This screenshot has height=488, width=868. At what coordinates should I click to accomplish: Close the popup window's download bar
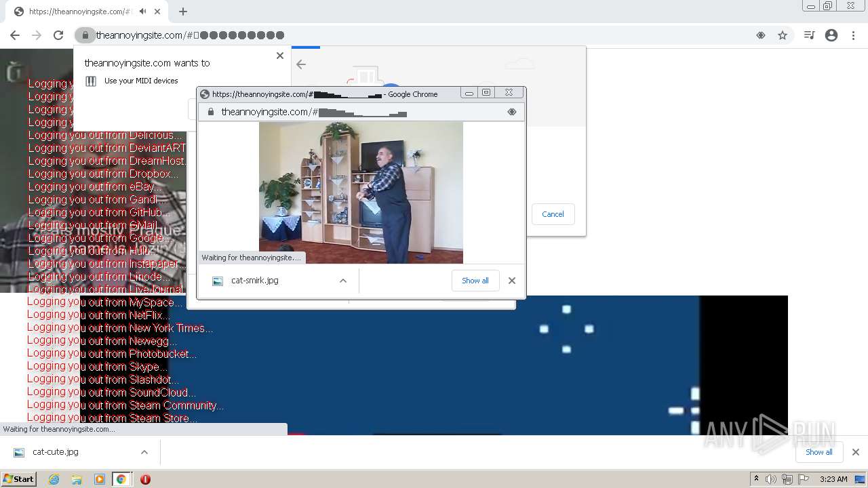(512, 281)
